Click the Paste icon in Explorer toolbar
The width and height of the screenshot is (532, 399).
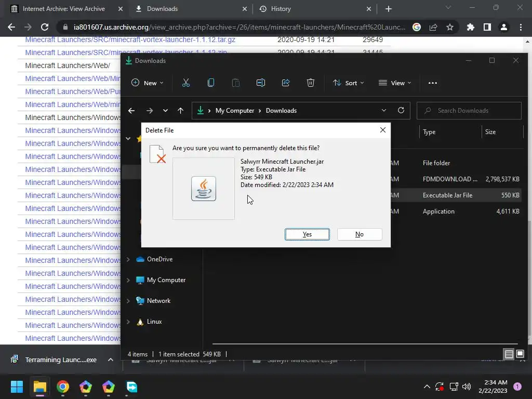point(236,83)
